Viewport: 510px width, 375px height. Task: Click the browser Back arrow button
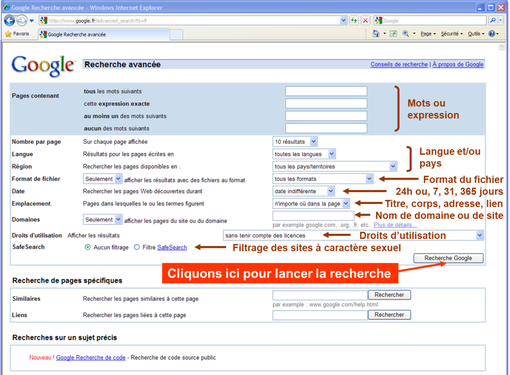(9, 21)
